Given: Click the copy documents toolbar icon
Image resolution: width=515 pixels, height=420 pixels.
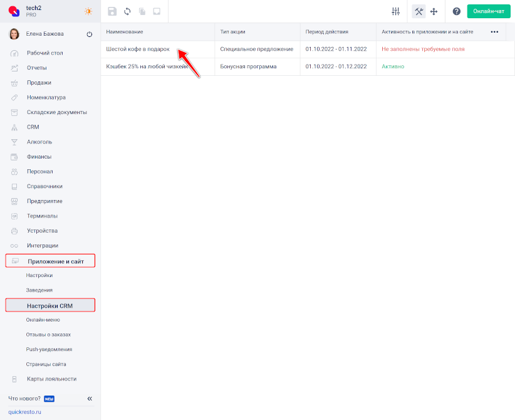Looking at the screenshot, I should coord(142,11).
